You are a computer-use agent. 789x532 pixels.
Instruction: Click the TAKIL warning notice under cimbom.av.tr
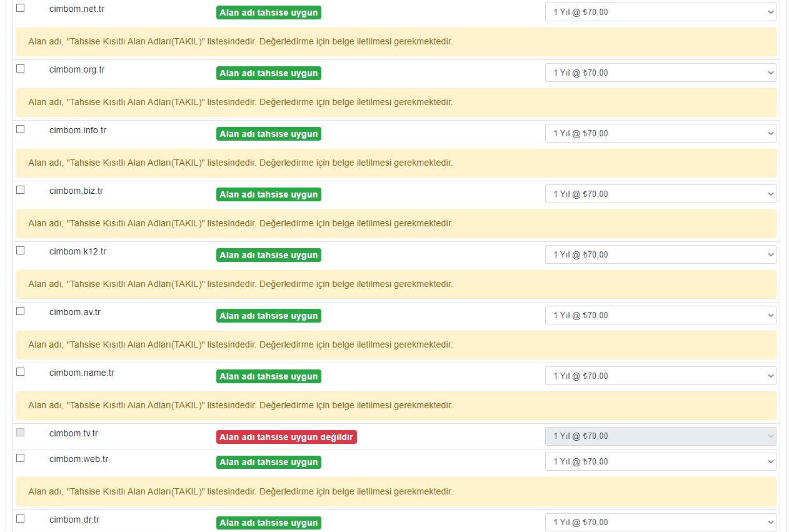click(x=396, y=345)
